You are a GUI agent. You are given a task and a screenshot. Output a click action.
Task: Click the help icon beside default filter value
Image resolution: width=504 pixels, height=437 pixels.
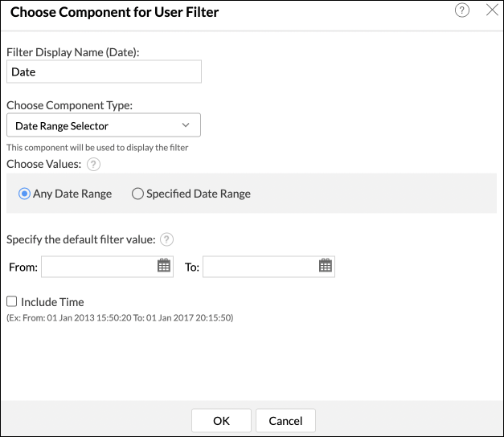point(167,239)
